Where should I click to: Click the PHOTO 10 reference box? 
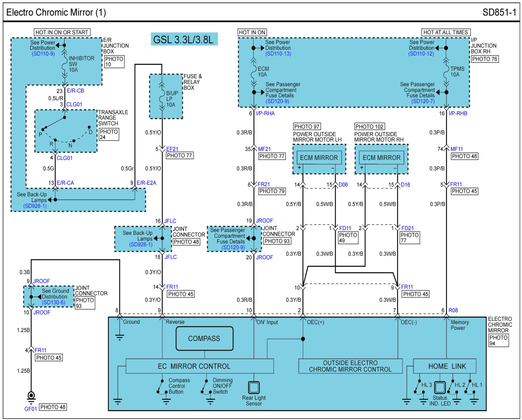pyautogui.click(x=114, y=62)
